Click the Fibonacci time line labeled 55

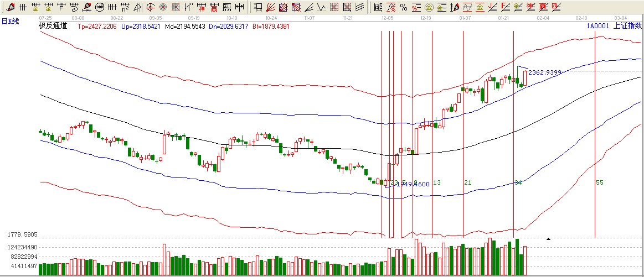(x=595, y=138)
